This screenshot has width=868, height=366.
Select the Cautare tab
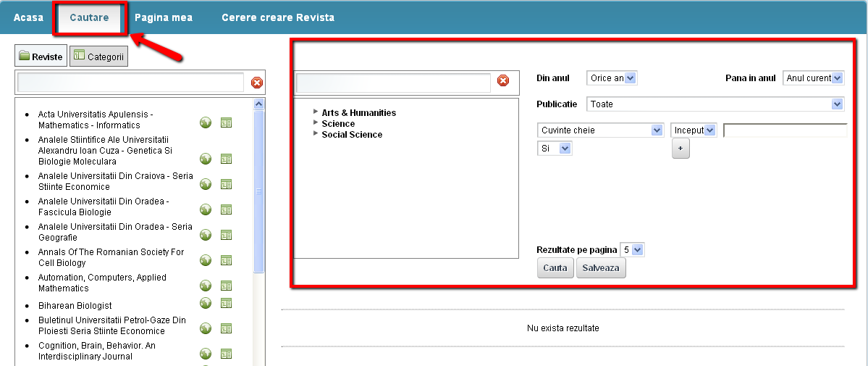click(x=89, y=17)
